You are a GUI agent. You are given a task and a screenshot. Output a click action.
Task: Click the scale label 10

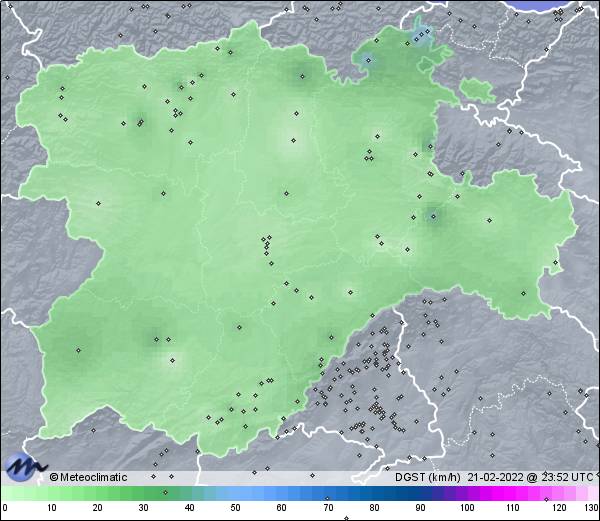(x=51, y=508)
